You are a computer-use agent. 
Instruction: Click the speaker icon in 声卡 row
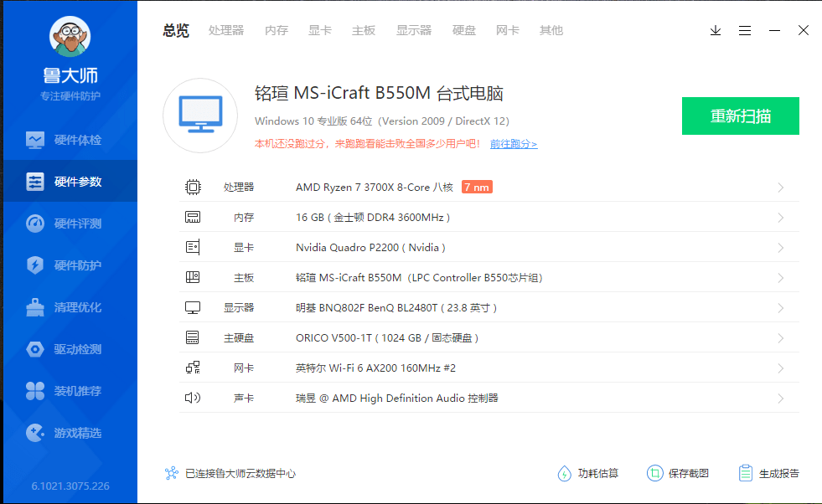[x=193, y=398]
